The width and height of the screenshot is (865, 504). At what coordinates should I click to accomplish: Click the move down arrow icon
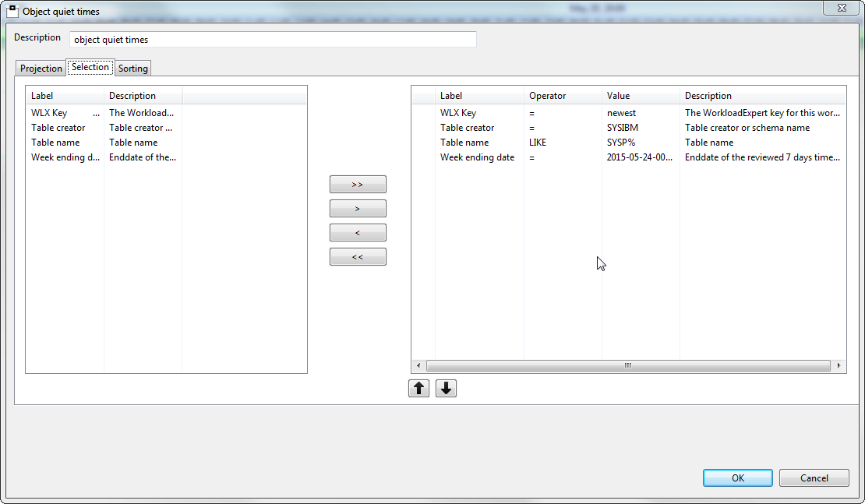click(x=446, y=388)
